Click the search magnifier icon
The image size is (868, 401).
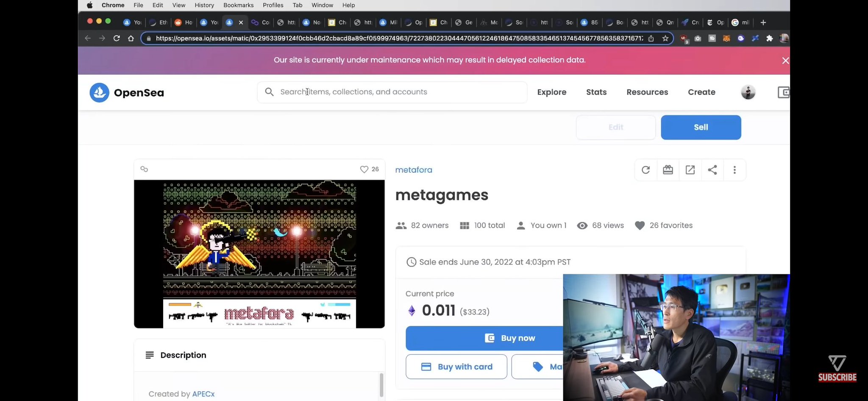click(x=269, y=92)
